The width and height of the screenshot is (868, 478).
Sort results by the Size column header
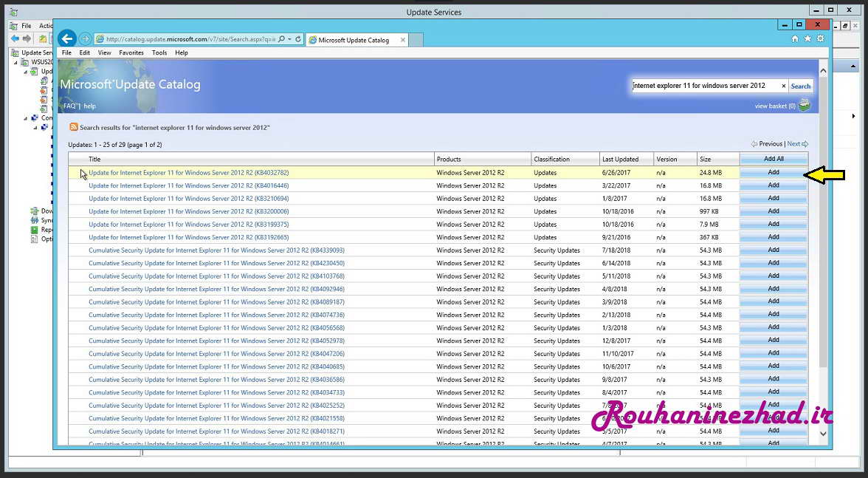point(718,159)
